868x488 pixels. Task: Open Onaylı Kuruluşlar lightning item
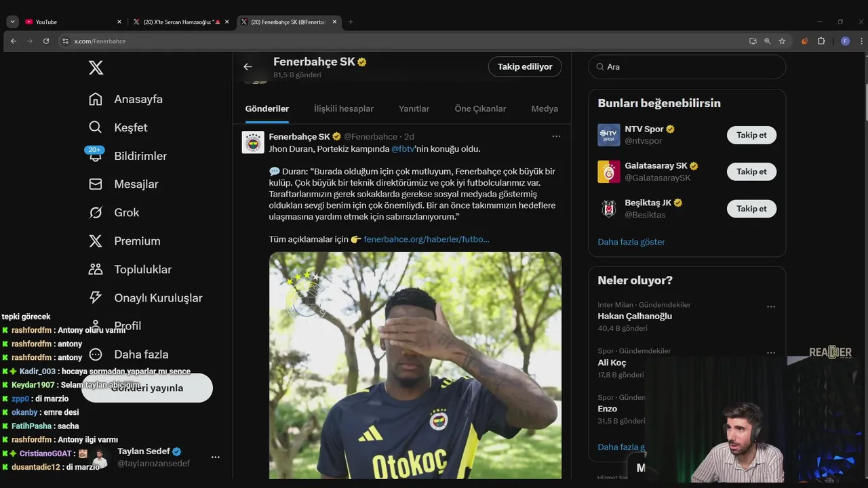146,298
